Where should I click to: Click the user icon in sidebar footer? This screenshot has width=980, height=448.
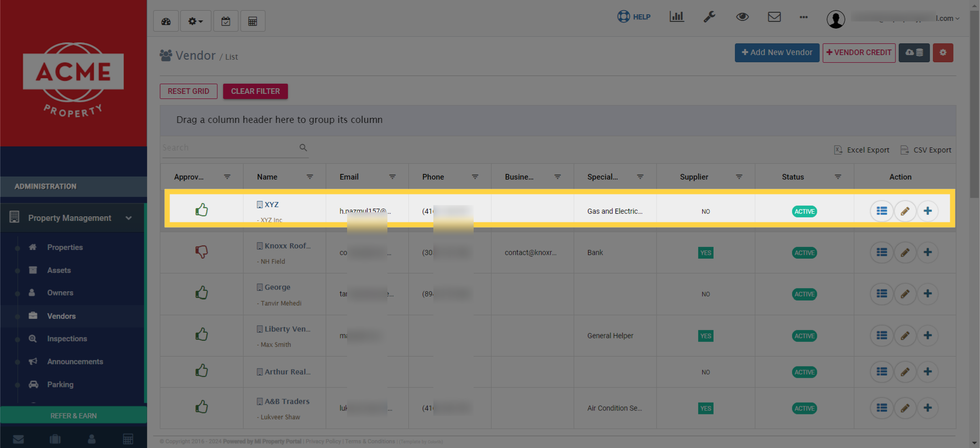pos(92,439)
